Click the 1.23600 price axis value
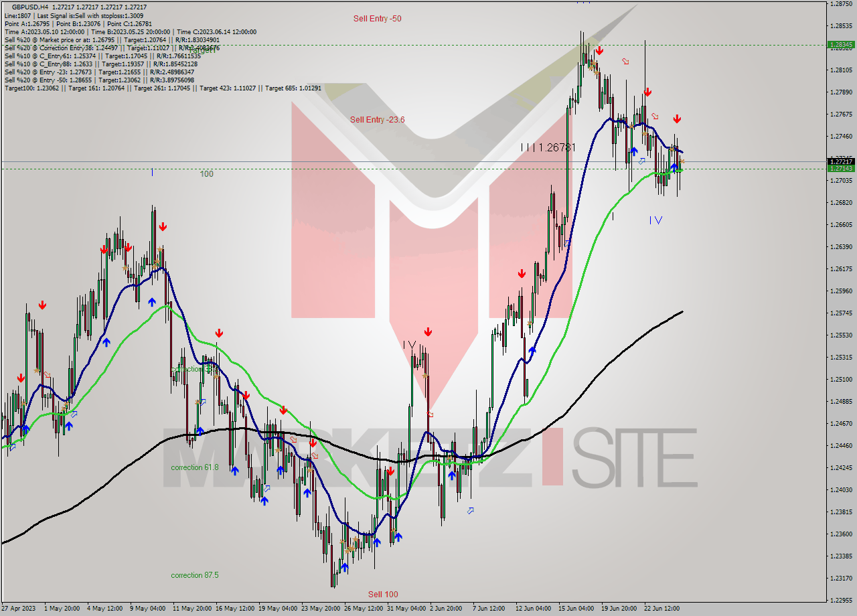The height and width of the screenshot is (616, 857). (x=841, y=534)
